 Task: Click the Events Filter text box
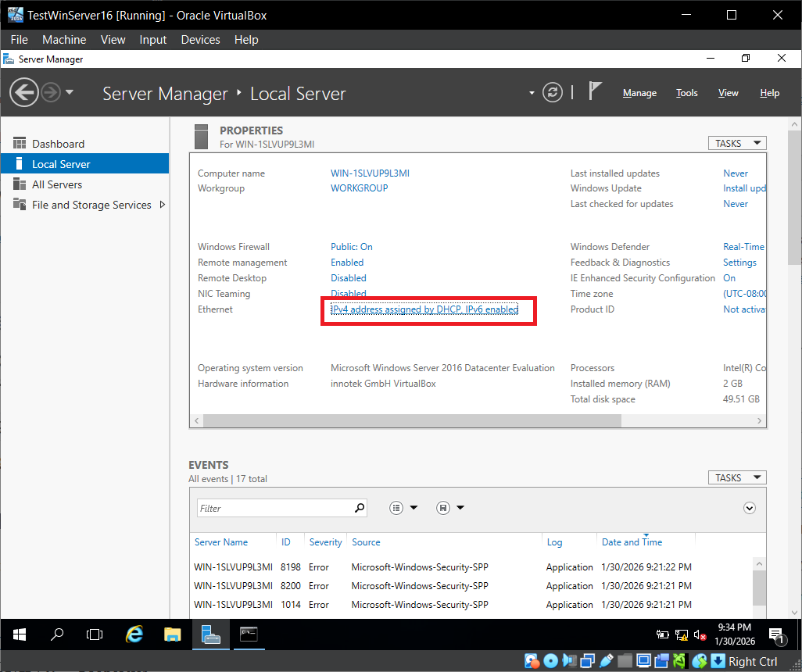274,508
